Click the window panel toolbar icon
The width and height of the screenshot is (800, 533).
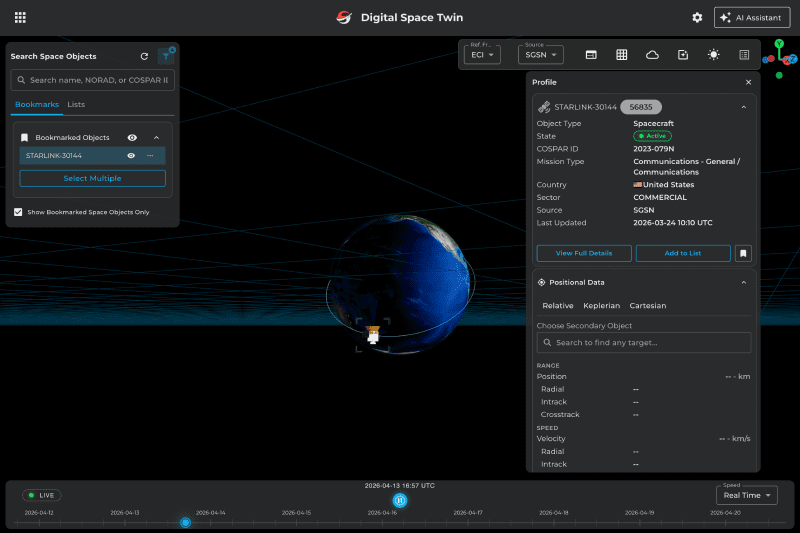click(x=591, y=55)
